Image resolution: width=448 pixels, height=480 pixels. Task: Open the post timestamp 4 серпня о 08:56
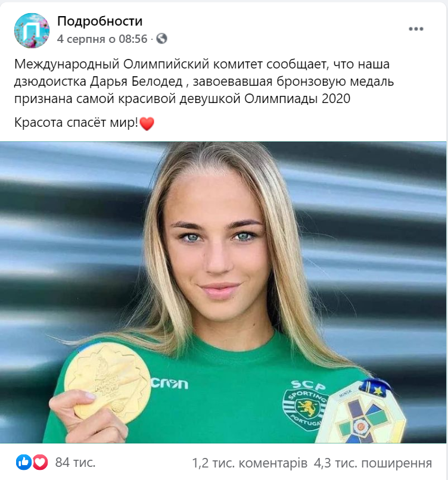click(x=102, y=39)
